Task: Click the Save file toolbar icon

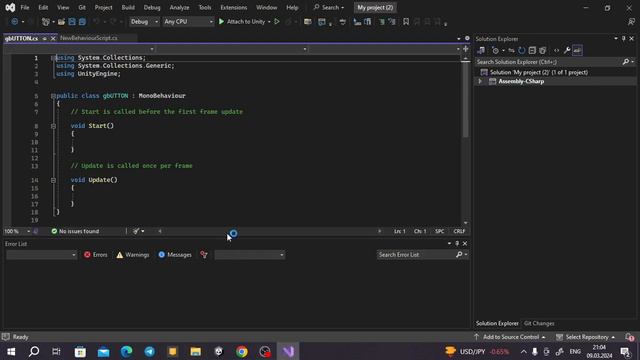Action: click(x=72, y=22)
